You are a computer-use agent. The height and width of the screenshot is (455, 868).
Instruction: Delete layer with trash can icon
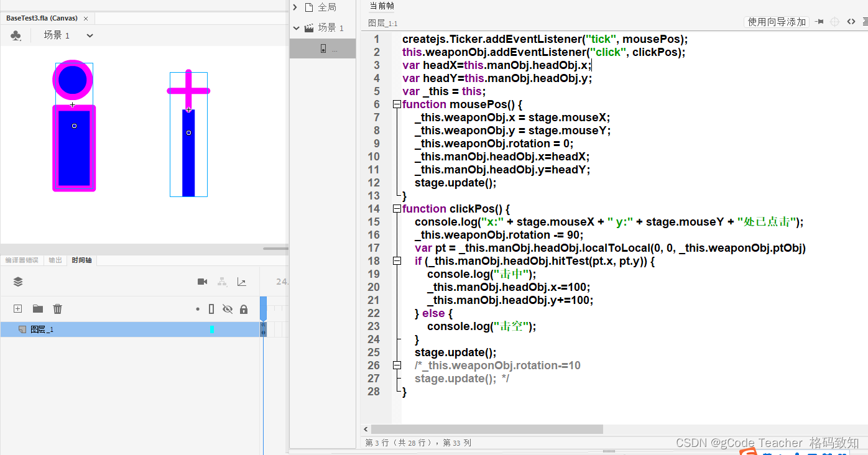tap(57, 309)
